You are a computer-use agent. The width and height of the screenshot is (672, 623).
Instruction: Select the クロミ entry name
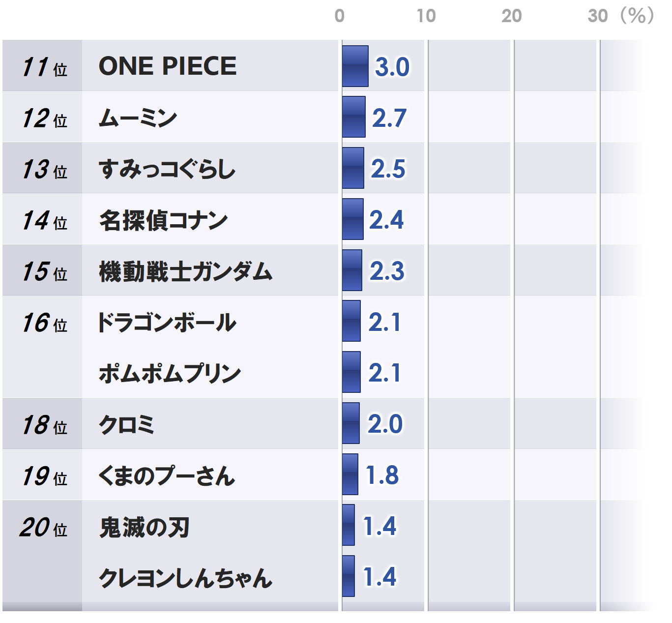(x=127, y=425)
